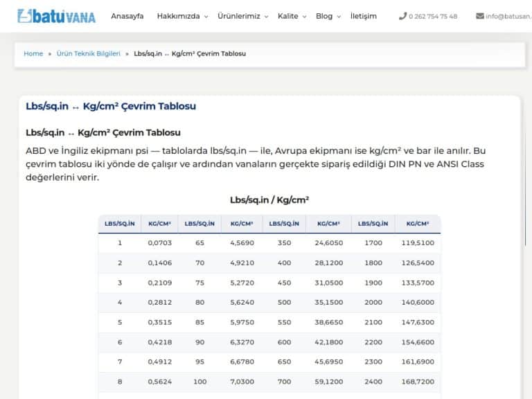Open the Anasayfa menu item
Viewport: 532px width, 399px height.
[x=127, y=16]
